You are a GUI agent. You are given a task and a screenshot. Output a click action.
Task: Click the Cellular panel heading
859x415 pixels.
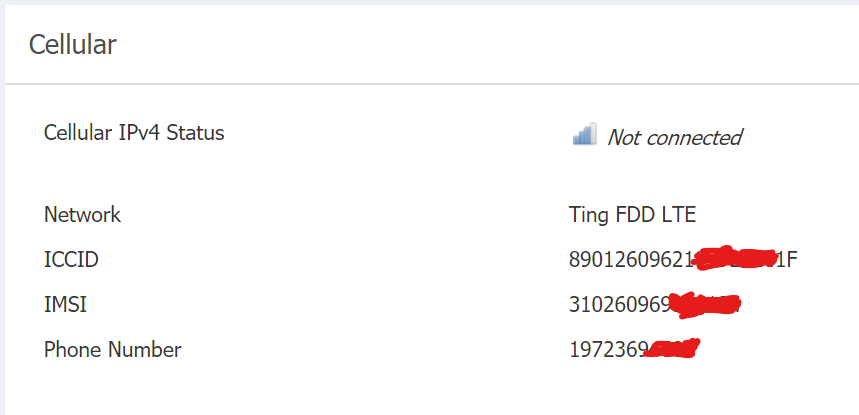coord(73,44)
